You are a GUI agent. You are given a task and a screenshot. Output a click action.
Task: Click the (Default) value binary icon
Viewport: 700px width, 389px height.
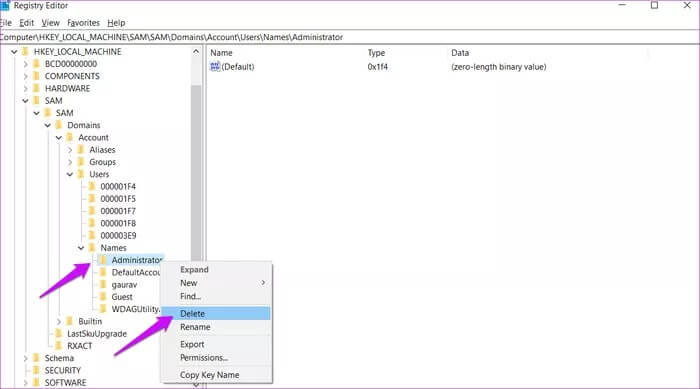pos(215,67)
